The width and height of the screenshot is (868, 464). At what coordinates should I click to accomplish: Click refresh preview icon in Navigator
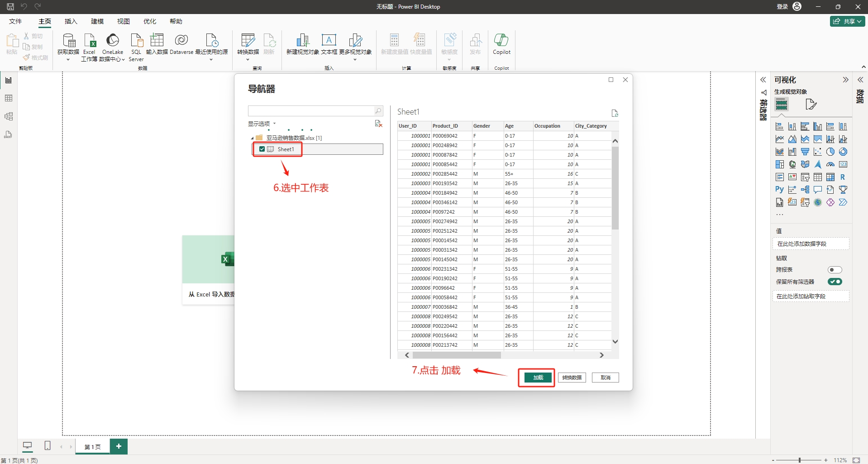coord(615,113)
